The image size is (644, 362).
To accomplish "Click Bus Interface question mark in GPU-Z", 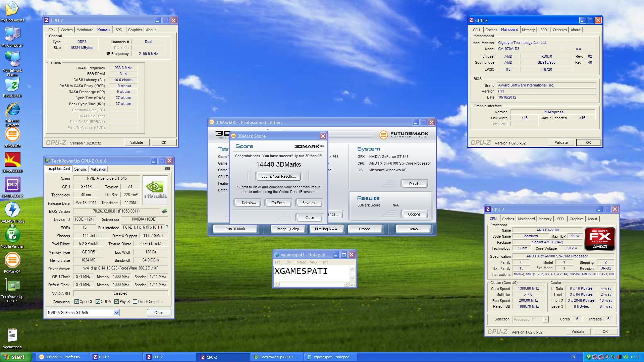I will (x=167, y=227).
